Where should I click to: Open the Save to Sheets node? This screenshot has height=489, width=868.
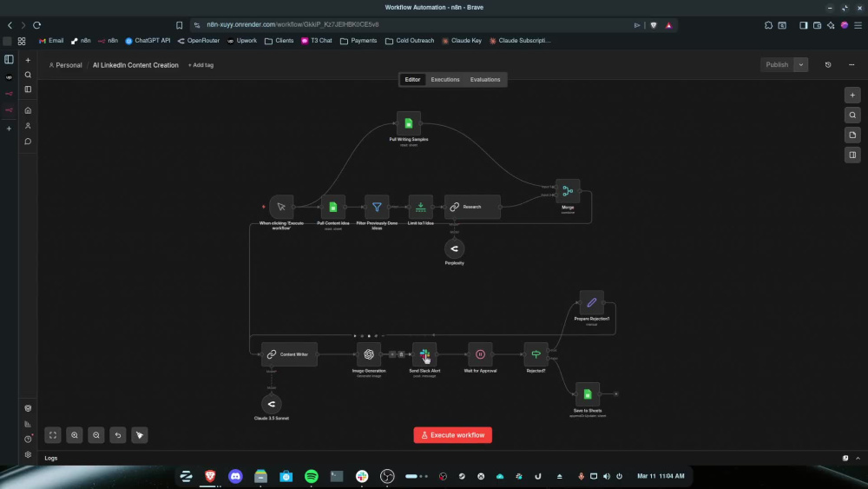pos(588,394)
